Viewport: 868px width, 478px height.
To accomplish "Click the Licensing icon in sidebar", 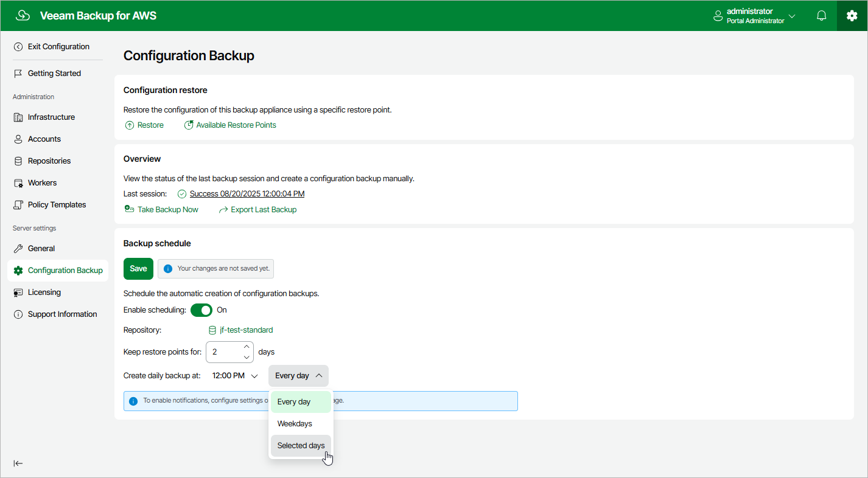I will tap(18, 293).
